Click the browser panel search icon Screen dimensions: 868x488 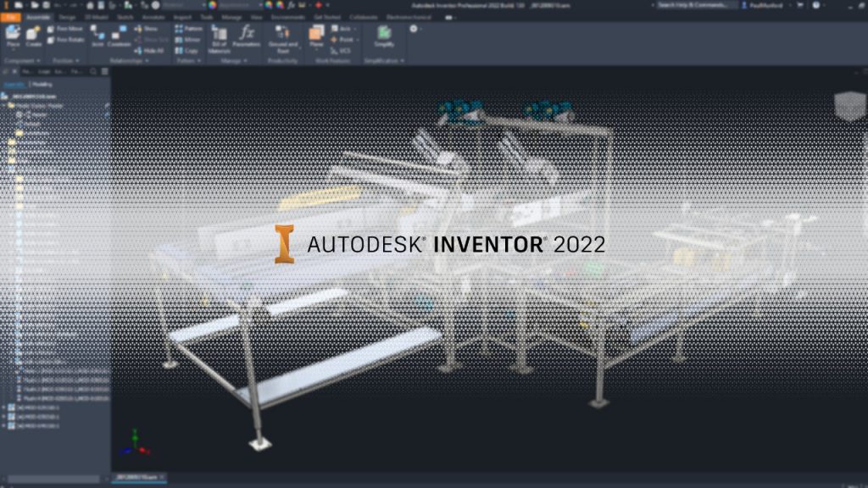coord(93,71)
